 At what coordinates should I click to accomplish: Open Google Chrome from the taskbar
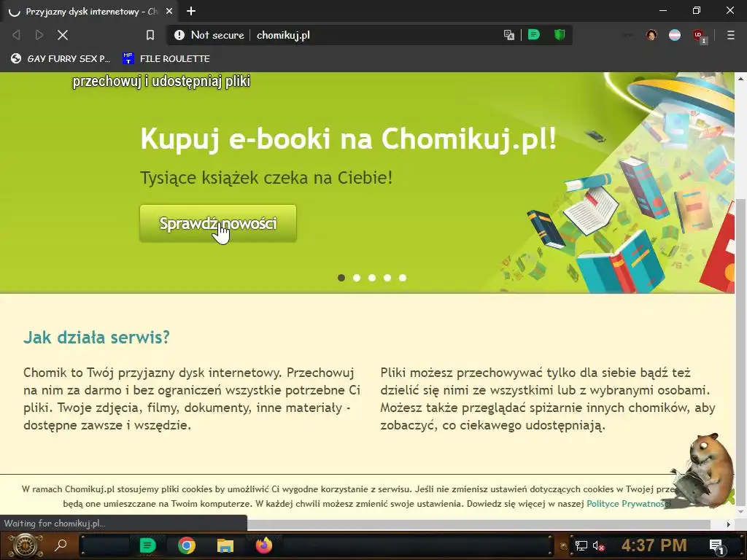pyautogui.click(x=187, y=545)
